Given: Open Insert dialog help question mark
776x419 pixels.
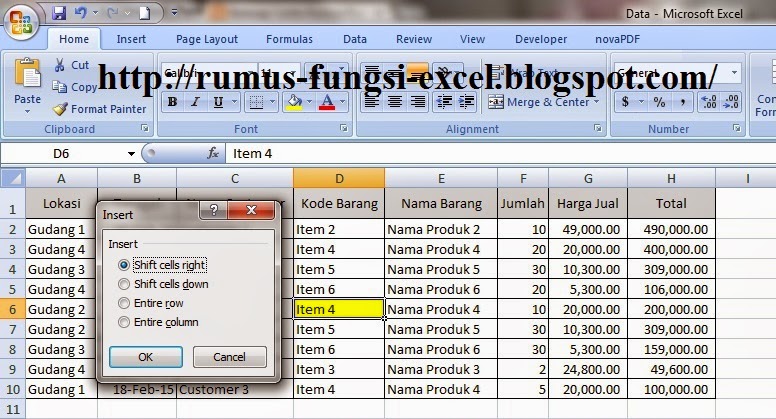Looking at the screenshot, I should coord(213,210).
